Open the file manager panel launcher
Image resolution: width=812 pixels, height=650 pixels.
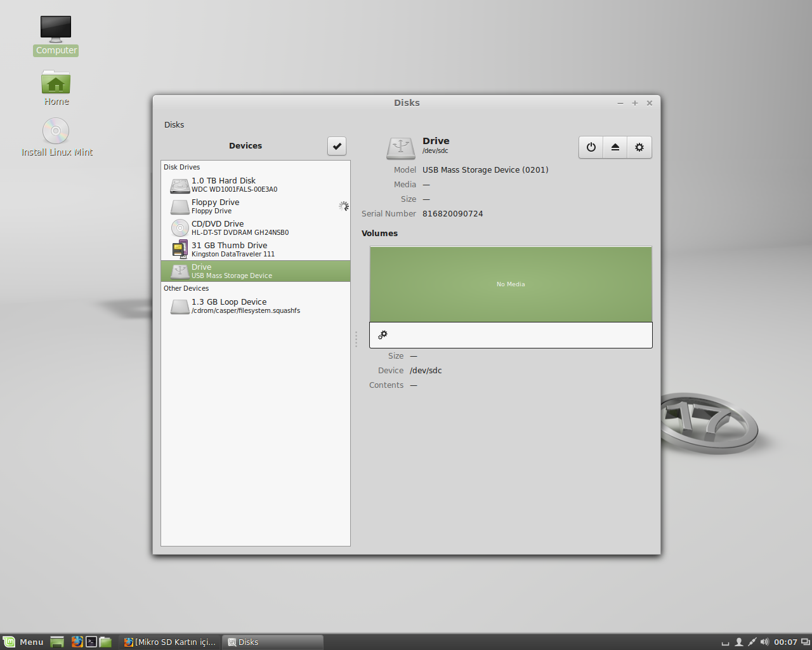(106, 642)
